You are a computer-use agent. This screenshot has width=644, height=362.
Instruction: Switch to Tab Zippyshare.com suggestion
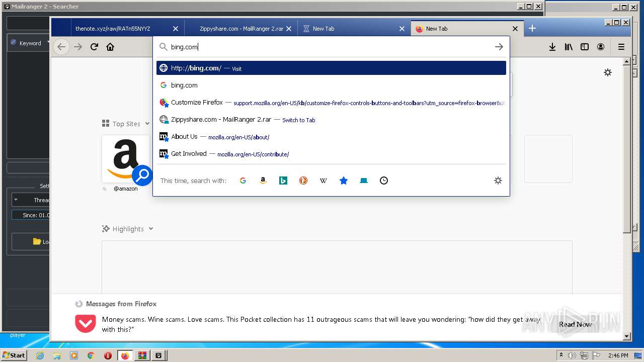point(331,120)
